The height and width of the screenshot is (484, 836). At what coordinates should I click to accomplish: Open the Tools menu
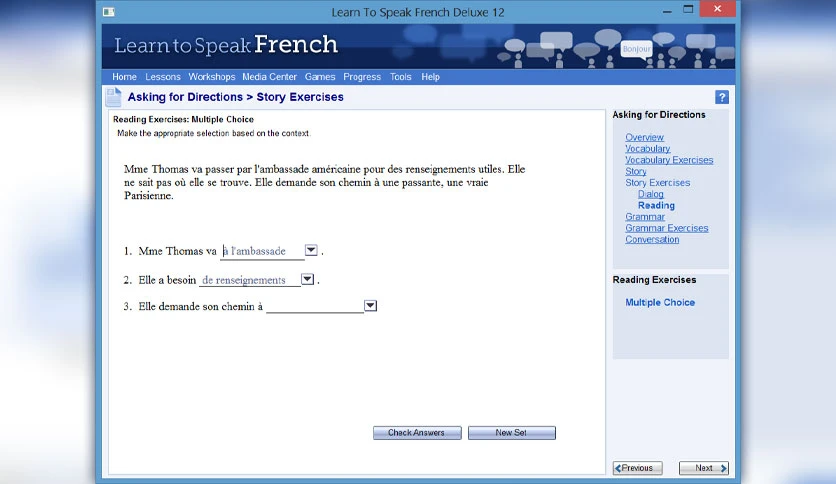click(400, 77)
